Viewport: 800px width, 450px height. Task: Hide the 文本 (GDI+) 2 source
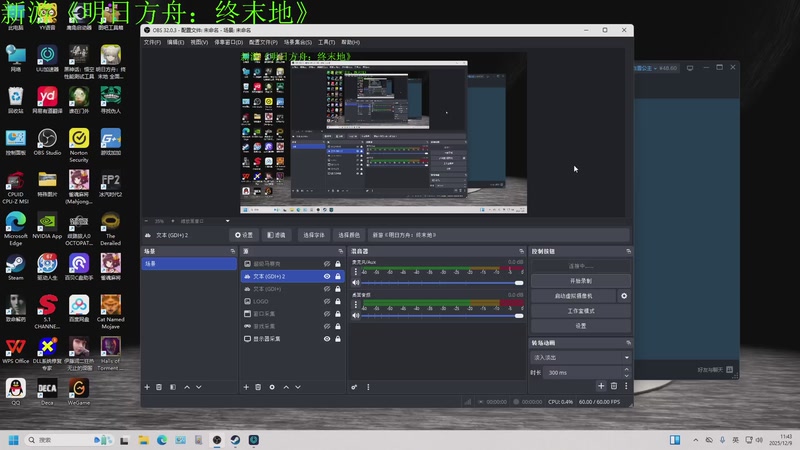pyautogui.click(x=327, y=277)
